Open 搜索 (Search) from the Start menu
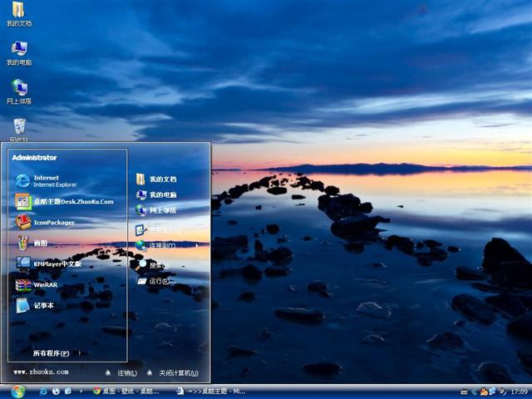The image size is (532, 399). [156, 265]
